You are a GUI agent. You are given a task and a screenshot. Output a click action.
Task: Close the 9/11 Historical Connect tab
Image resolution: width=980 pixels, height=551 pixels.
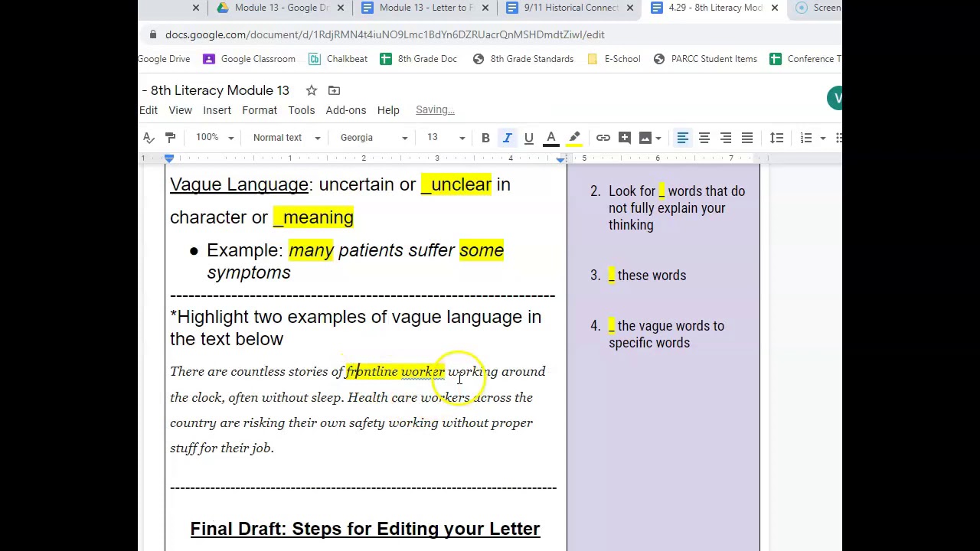point(629,8)
